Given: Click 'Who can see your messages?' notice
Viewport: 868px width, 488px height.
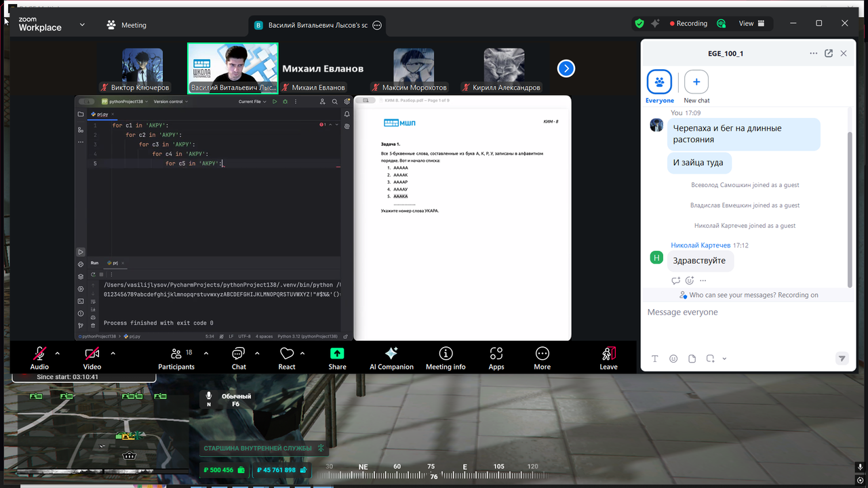Looking at the screenshot, I should tap(749, 295).
